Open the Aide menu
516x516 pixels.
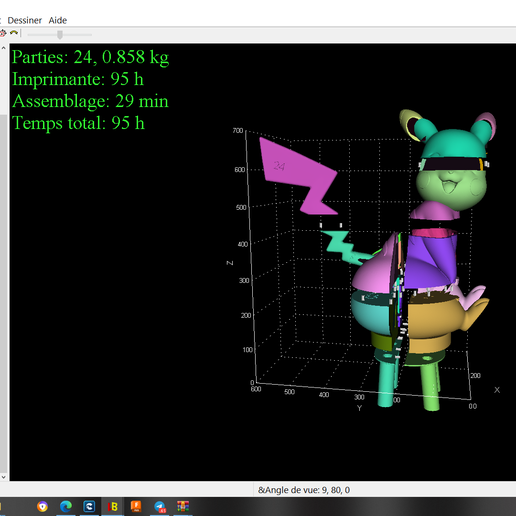(58, 20)
